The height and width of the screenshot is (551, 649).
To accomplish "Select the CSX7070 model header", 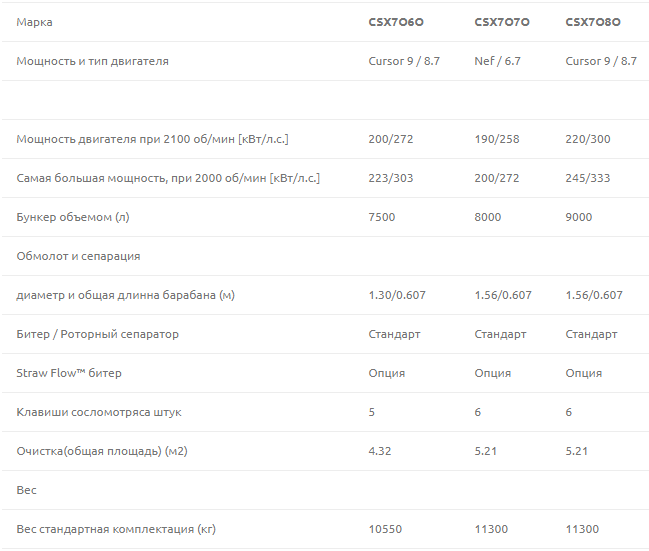I will tap(502, 22).
